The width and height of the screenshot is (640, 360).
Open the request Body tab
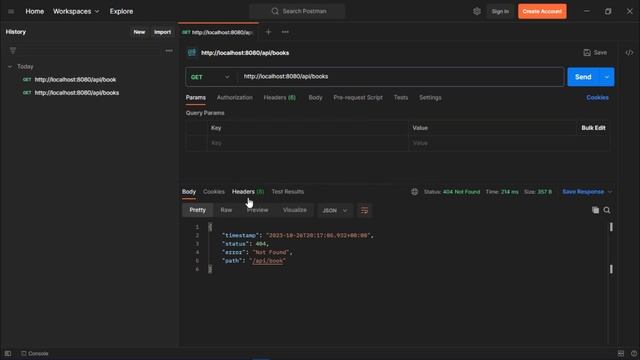tap(315, 98)
